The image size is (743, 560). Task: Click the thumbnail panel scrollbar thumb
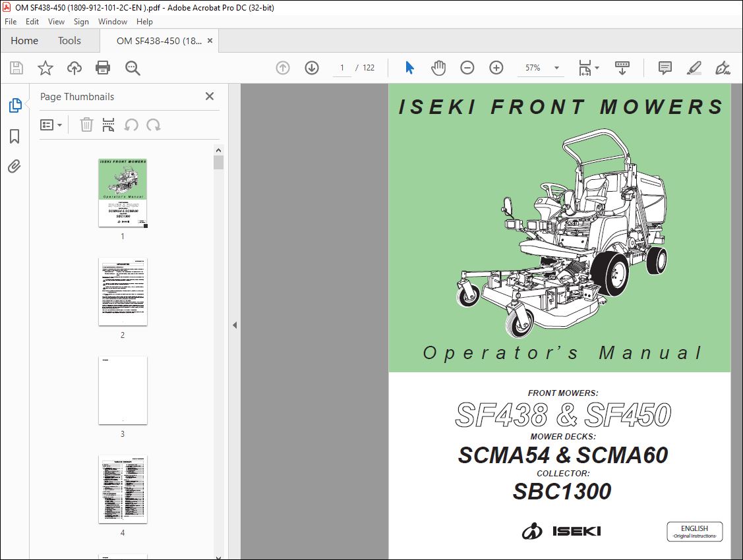pyautogui.click(x=218, y=162)
